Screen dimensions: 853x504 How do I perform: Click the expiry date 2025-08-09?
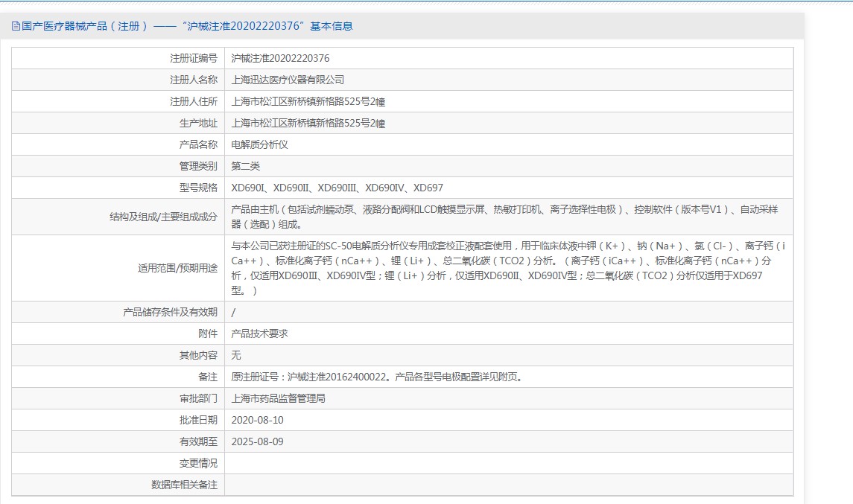(257, 441)
